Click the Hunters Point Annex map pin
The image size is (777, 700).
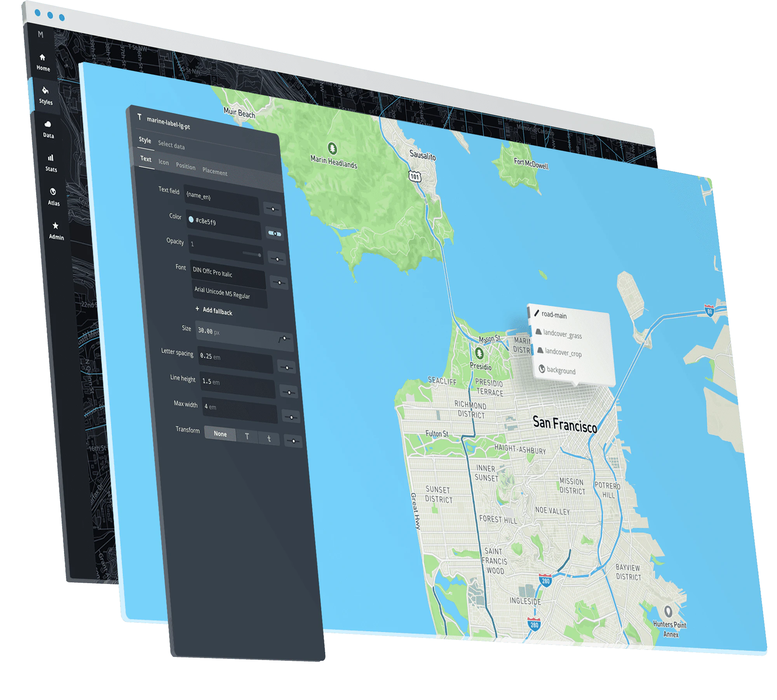tap(668, 611)
